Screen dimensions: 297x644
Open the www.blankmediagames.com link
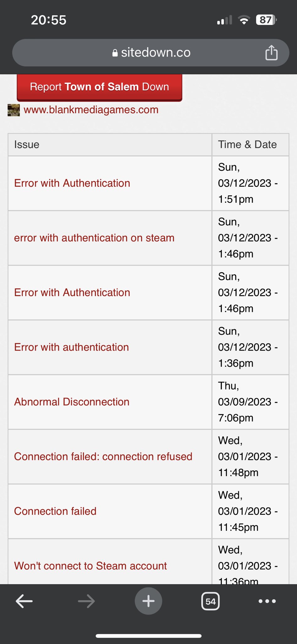click(x=91, y=110)
